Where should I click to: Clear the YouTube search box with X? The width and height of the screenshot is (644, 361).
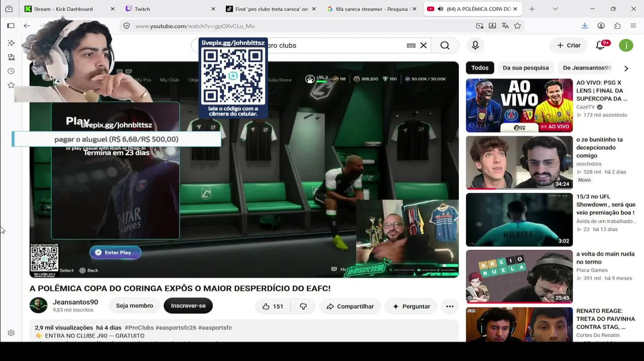(424, 45)
